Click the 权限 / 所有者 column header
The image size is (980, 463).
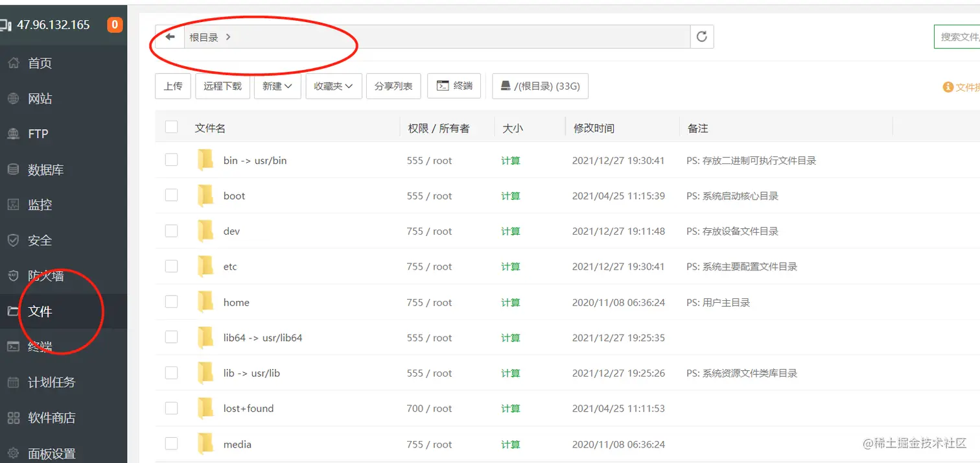click(439, 128)
